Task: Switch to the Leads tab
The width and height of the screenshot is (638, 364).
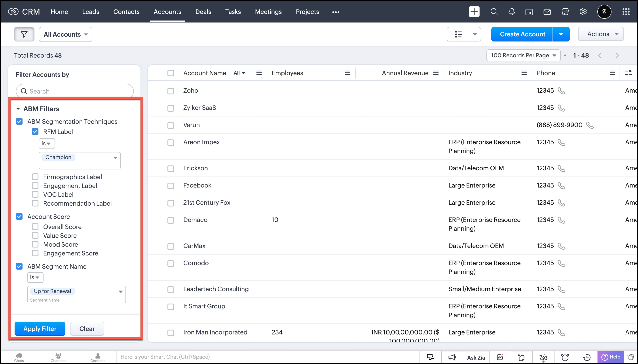Action: (x=91, y=12)
